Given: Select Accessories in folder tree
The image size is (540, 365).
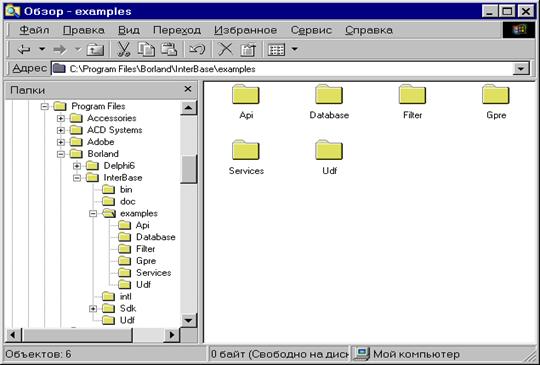Looking at the screenshot, I should [x=112, y=118].
